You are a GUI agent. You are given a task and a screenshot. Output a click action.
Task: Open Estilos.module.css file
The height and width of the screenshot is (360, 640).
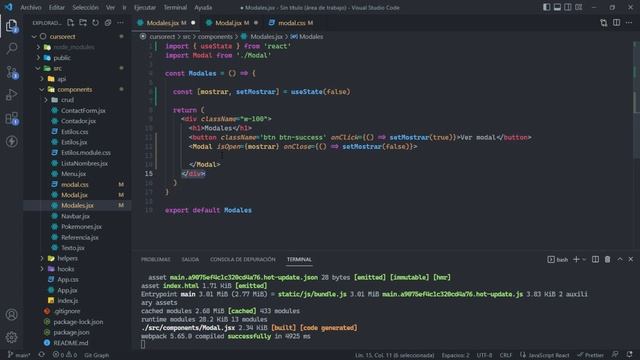(x=86, y=153)
